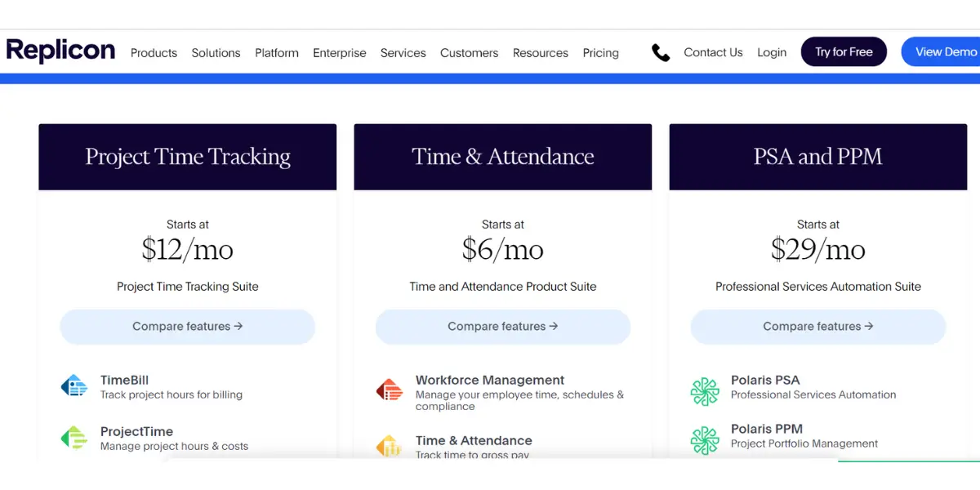
Task: Go to the Pricing page
Action: pos(600,53)
